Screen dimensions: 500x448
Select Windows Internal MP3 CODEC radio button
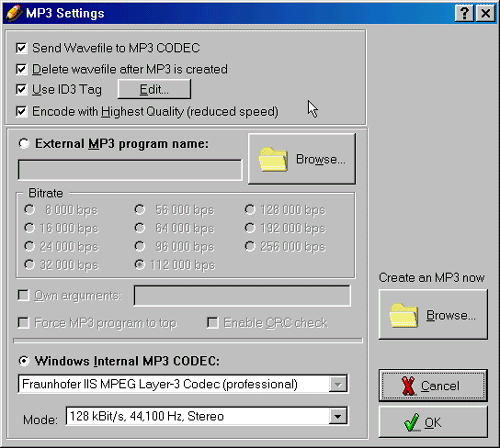(24, 361)
